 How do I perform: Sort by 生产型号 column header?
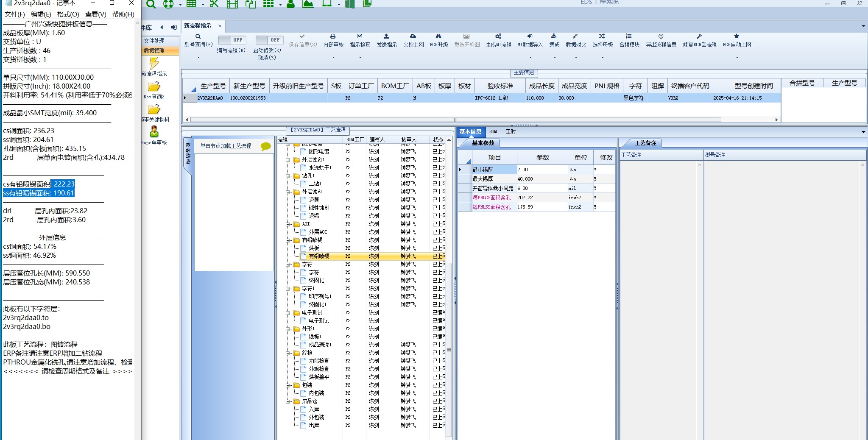pos(213,86)
